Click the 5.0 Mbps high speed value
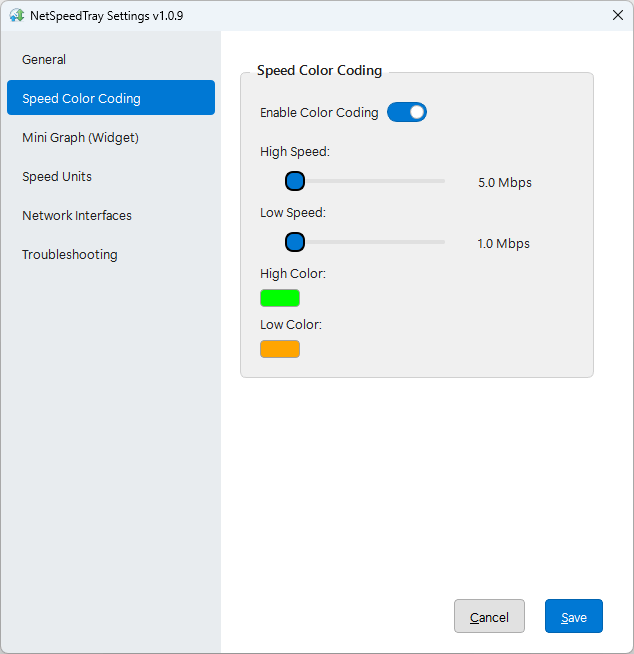This screenshot has height=654, width=634. point(505,183)
